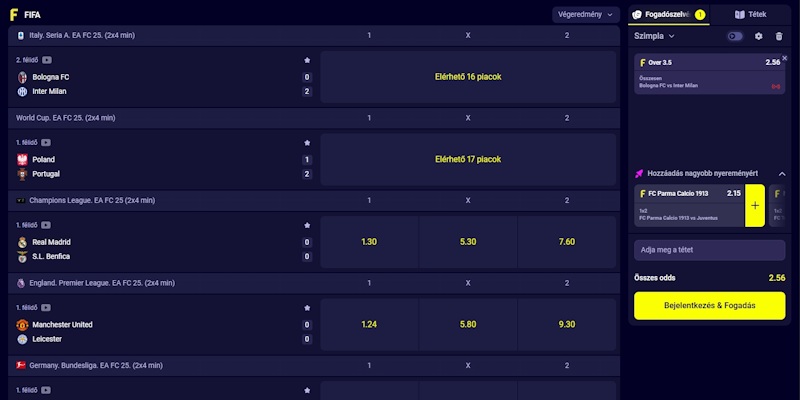Add FC Parma Calcio 1913 with plus button
Viewport: 800px width, 400px height.
(755, 206)
